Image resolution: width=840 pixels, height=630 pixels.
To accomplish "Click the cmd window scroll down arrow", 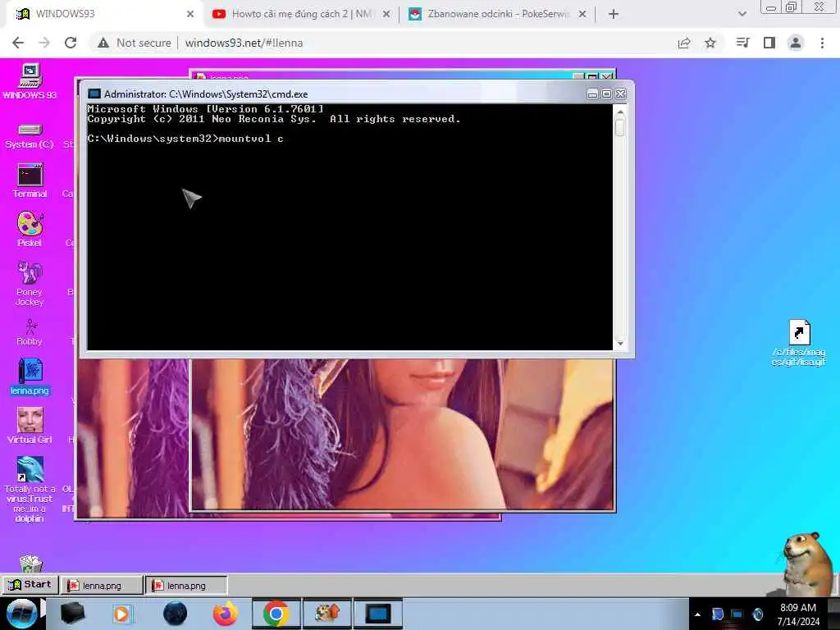I will click(x=620, y=343).
